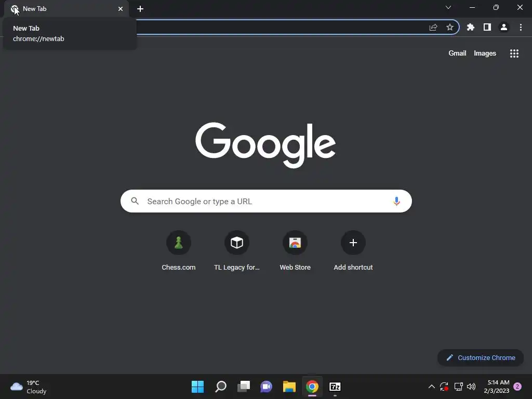Start voice search with microphone icon

(396, 201)
